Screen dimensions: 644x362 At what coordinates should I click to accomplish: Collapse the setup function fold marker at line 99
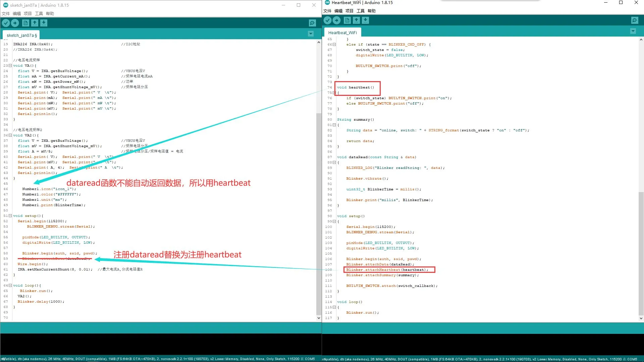334,221
